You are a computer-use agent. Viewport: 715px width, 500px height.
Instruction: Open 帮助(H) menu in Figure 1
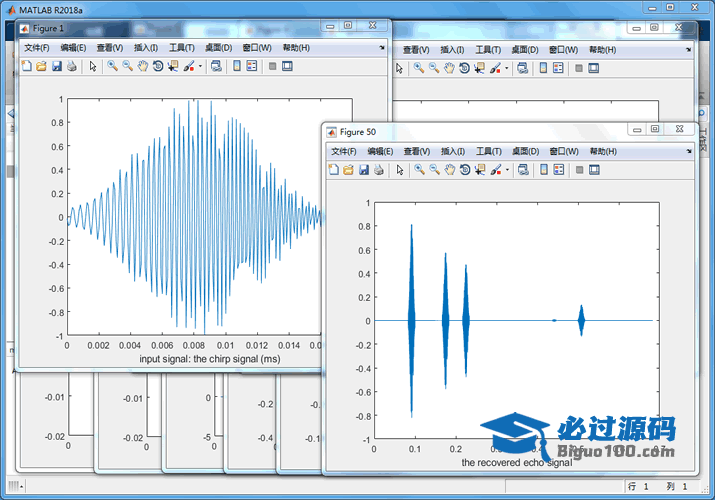(x=296, y=48)
